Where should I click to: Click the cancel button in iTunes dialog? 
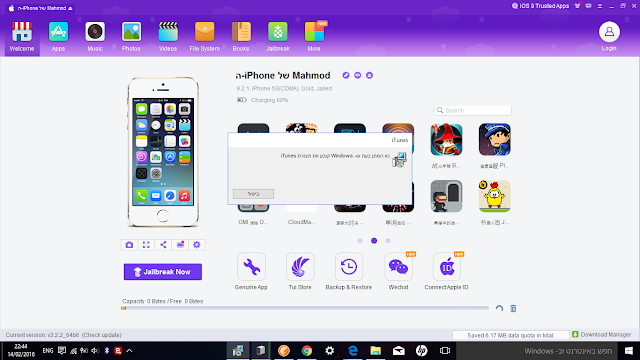click(253, 194)
